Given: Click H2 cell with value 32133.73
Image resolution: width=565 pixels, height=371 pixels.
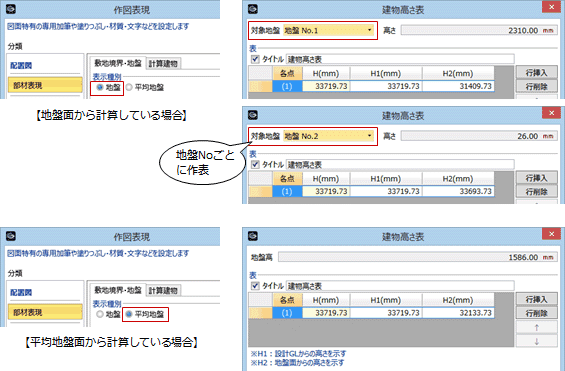Looking at the screenshot, I should [458, 313].
